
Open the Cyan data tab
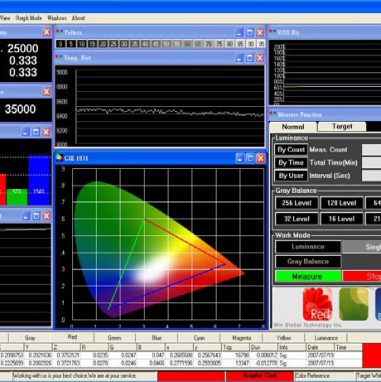(199, 338)
